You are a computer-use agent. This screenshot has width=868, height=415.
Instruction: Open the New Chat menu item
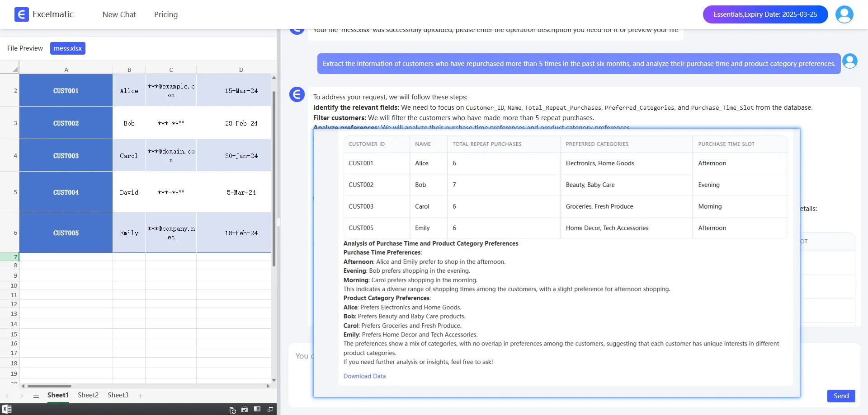tap(119, 14)
